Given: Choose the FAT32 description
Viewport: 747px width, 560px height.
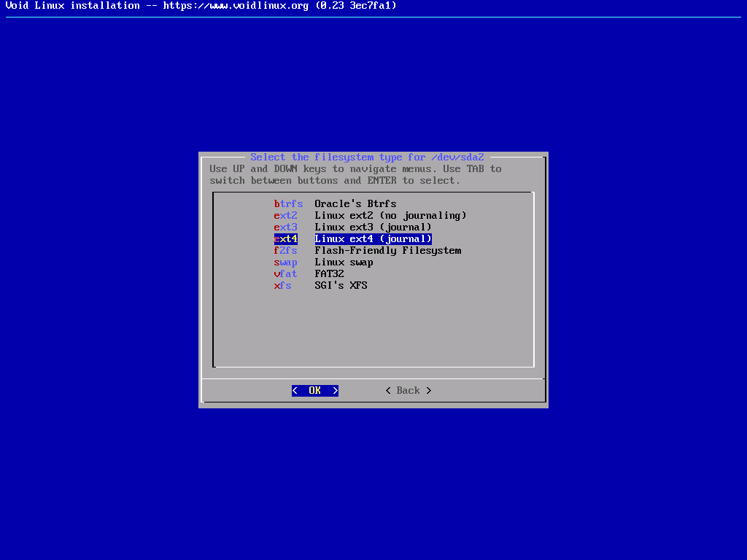Looking at the screenshot, I should tap(329, 274).
